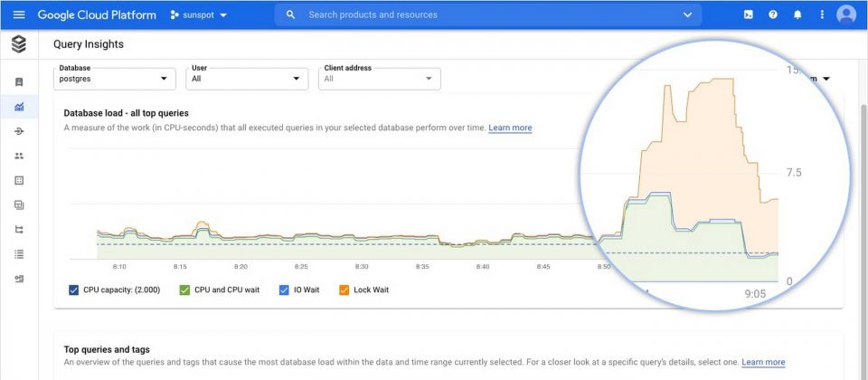
Task: Open the three-dot settings and utilities menu
Action: [822, 15]
